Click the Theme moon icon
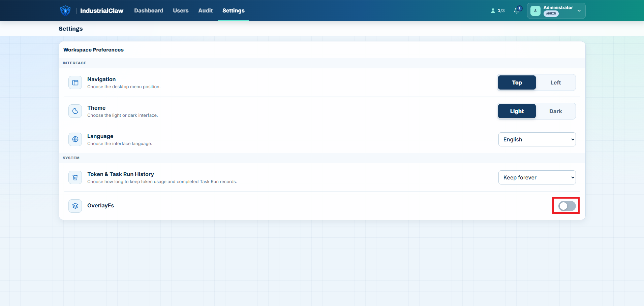This screenshot has width=644, height=306. 75,111
